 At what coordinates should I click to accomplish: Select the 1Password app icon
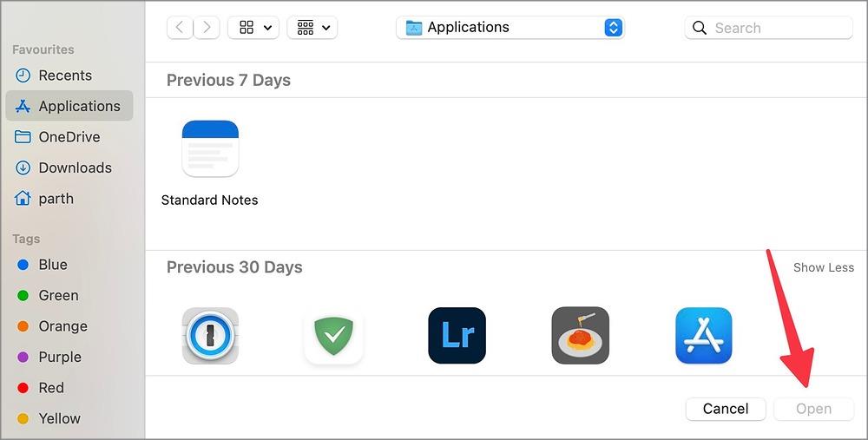(x=210, y=335)
